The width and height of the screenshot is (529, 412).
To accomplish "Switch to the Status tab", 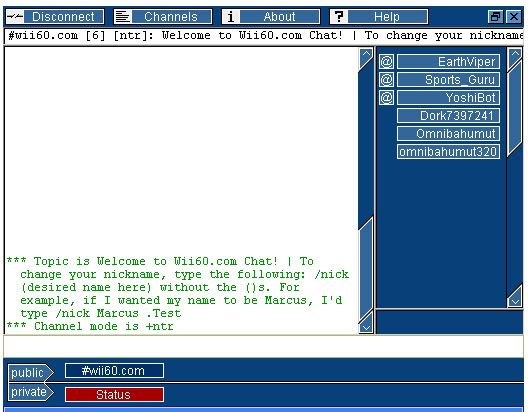I will tap(114, 394).
